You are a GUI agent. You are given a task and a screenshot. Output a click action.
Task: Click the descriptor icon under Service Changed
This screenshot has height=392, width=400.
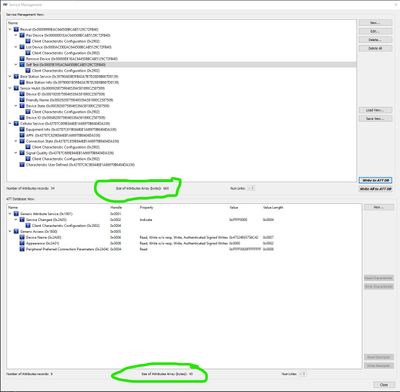28,226
